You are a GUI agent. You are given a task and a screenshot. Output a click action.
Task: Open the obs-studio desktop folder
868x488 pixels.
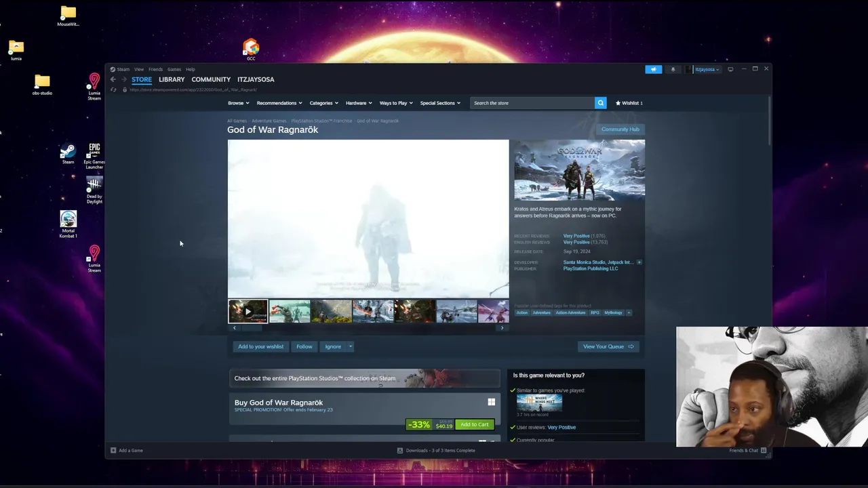click(x=42, y=84)
